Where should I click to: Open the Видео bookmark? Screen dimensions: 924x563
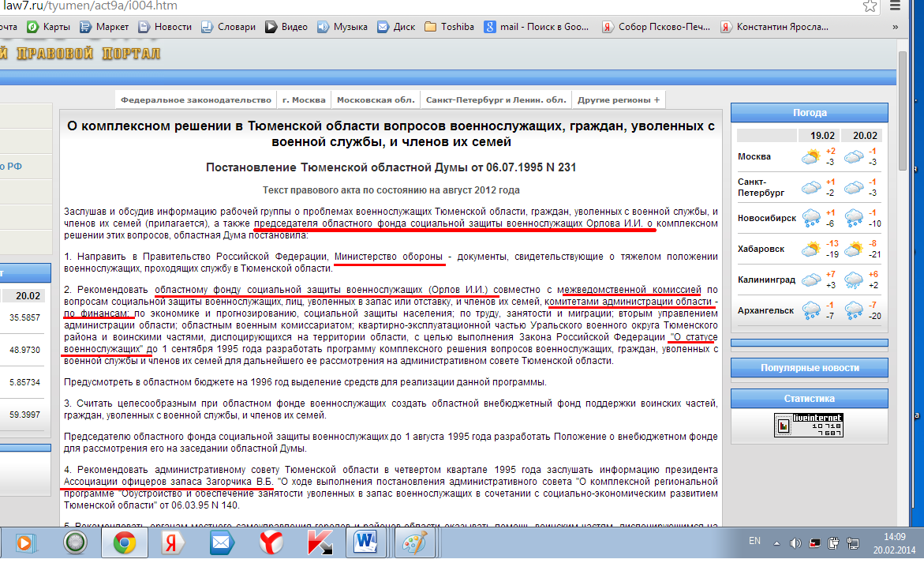(286, 27)
